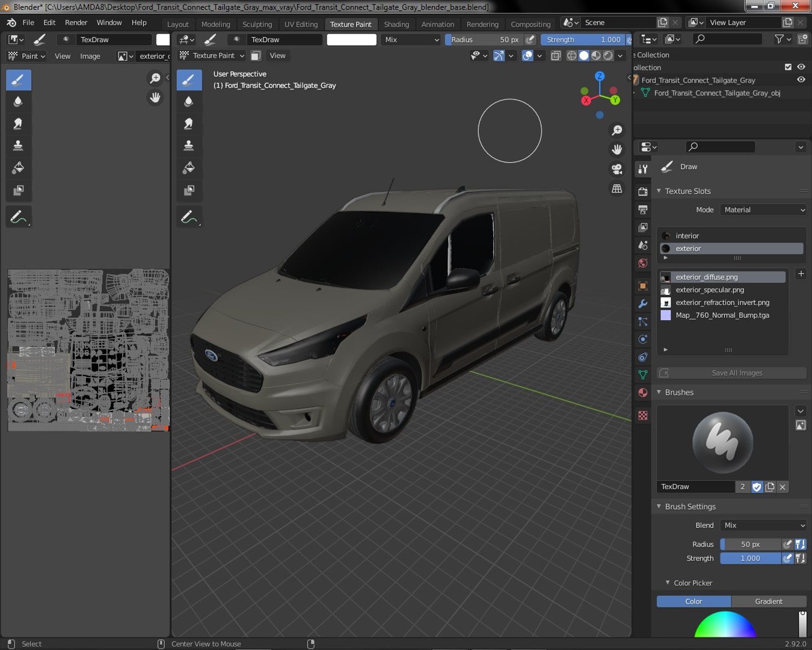
Task: Select the Draw tool in image editor toolbar
Action: click(19, 79)
